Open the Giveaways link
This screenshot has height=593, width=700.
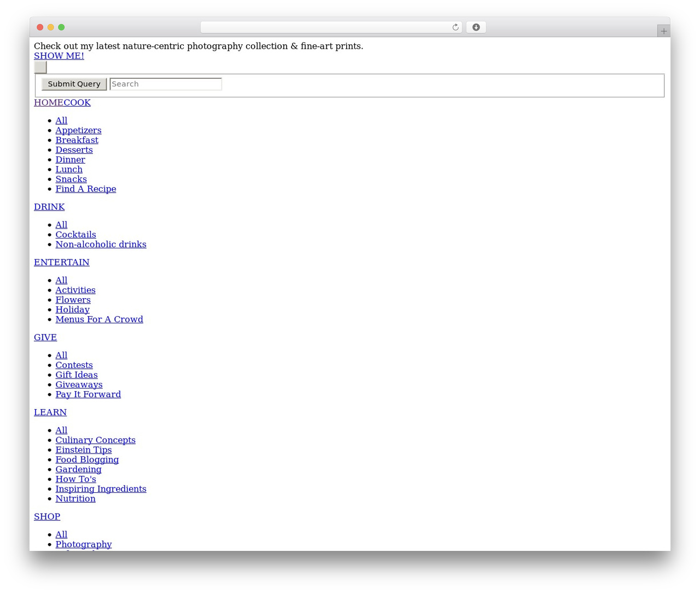(x=79, y=385)
